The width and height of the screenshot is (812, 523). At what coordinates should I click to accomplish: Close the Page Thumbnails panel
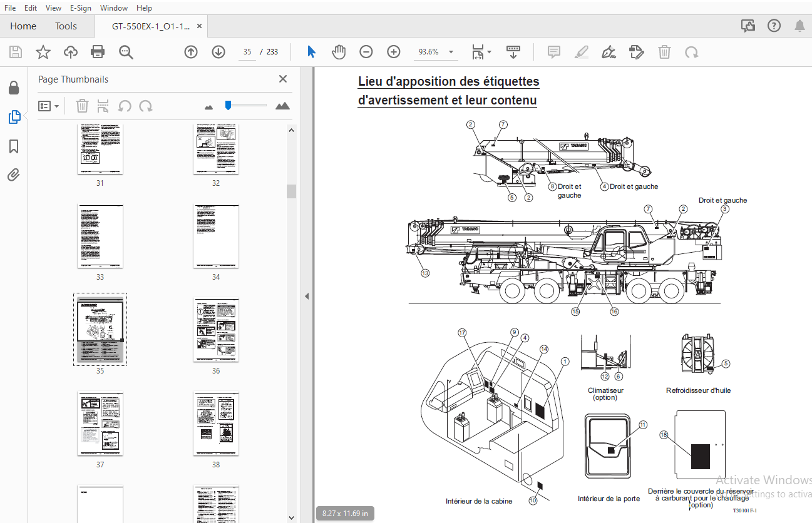point(283,79)
